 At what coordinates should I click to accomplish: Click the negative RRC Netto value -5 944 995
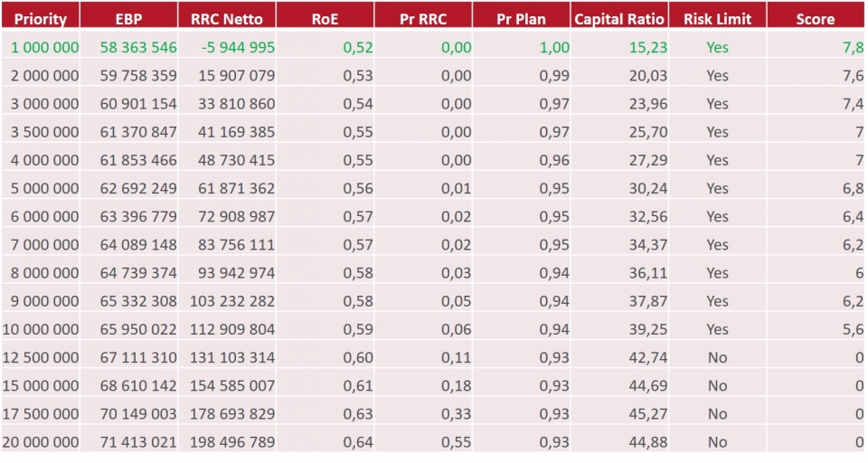[x=233, y=47]
